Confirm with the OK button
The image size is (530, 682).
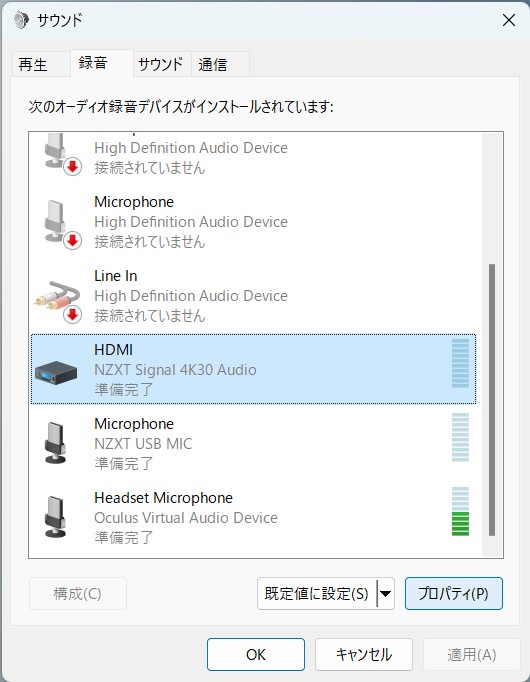(x=256, y=654)
